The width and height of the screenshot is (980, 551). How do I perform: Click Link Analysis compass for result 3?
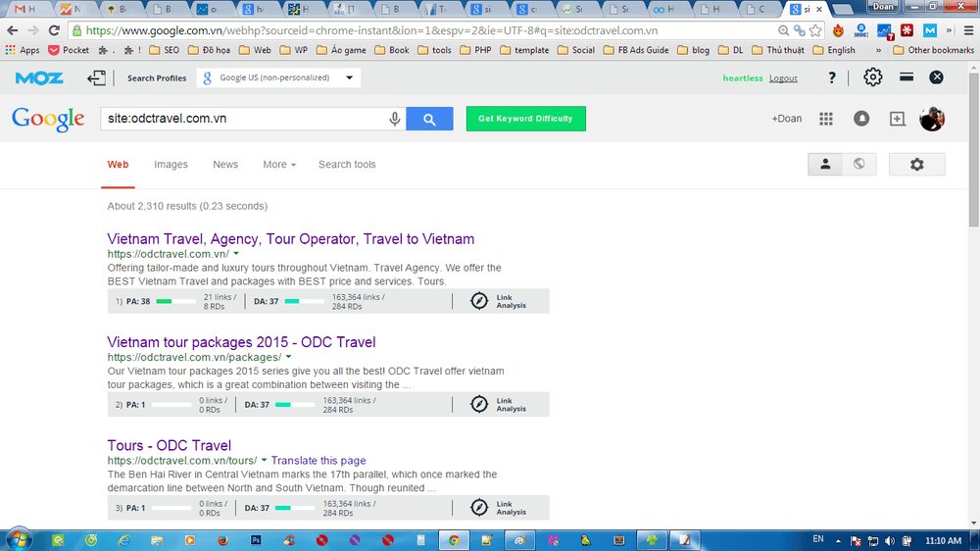[479, 507]
